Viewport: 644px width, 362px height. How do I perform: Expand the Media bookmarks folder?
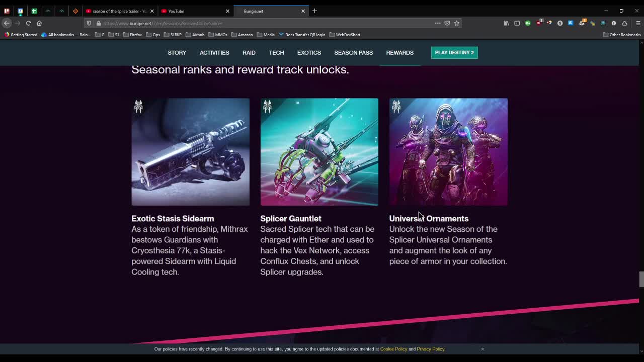click(266, 35)
